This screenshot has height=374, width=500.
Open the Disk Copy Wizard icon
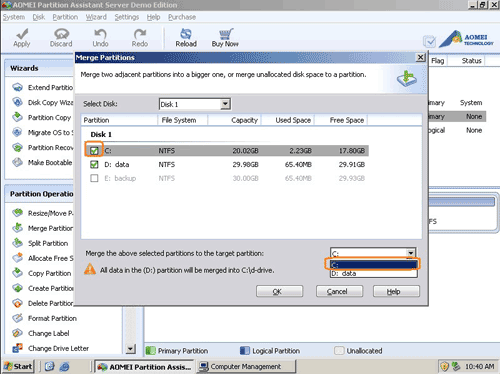click(17, 102)
